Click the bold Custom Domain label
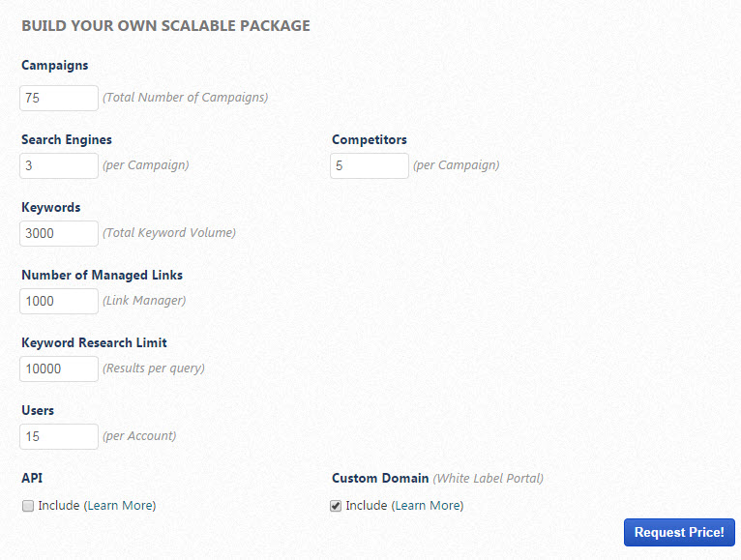Screen dimensions: 741x560 380,479
